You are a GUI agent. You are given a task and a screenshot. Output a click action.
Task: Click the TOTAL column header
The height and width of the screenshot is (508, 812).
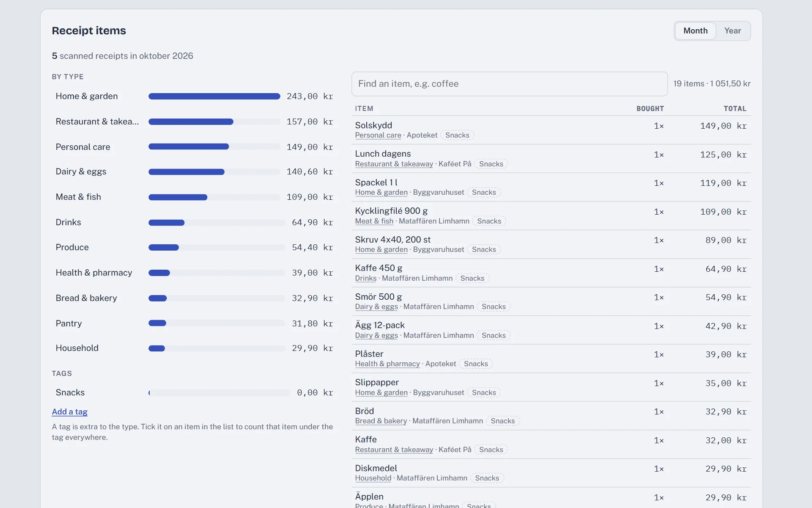pos(735,109)
